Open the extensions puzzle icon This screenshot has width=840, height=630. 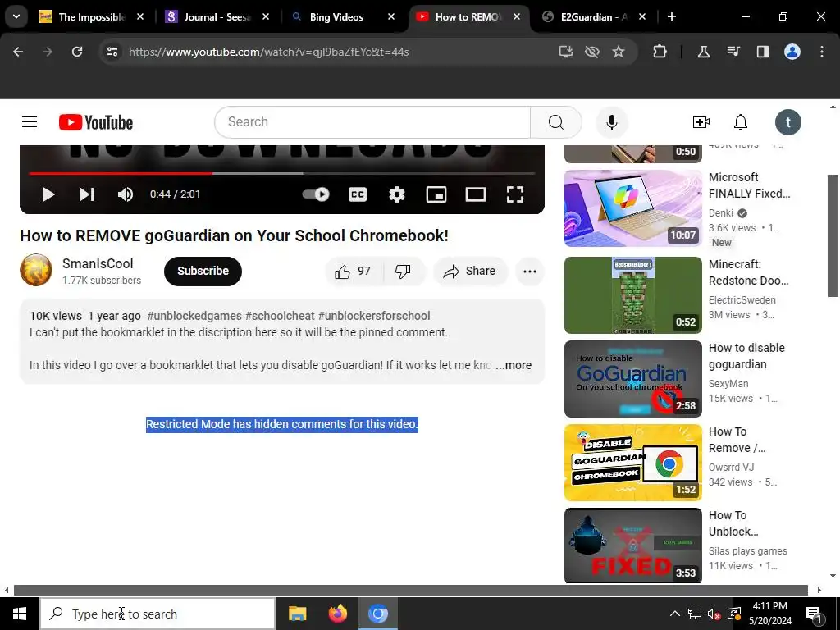coord(660,52)
